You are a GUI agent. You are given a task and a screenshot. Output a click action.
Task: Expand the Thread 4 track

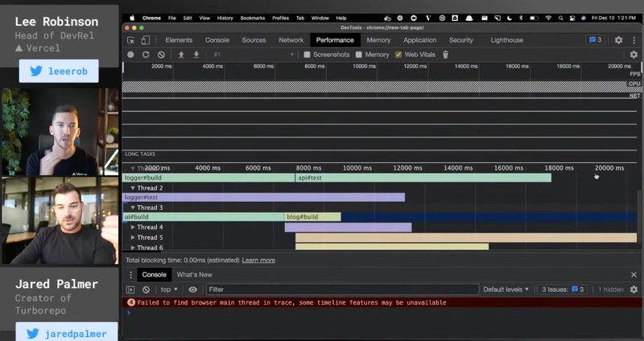click(133, 227)
